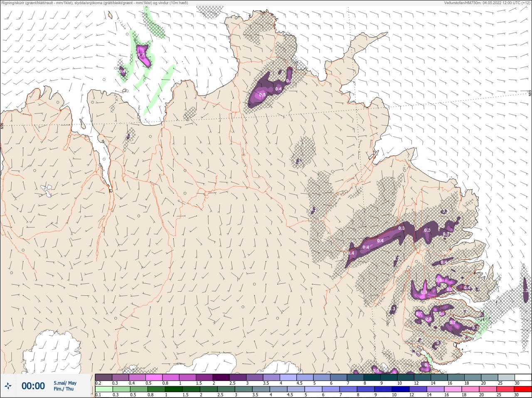Pick the palest green 0.1 swatch in the lower legend

point(103,389)
